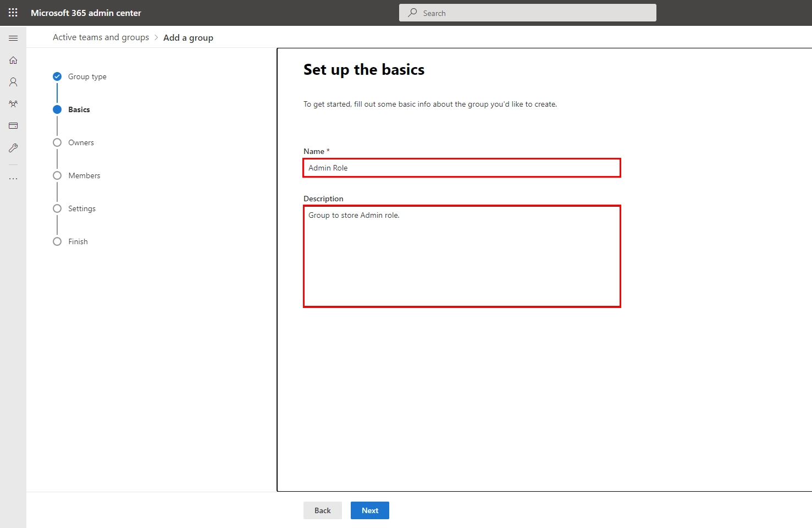Screen dimensions: 812x528
Task: Click the Next button
Action: (x=370, y=510)
